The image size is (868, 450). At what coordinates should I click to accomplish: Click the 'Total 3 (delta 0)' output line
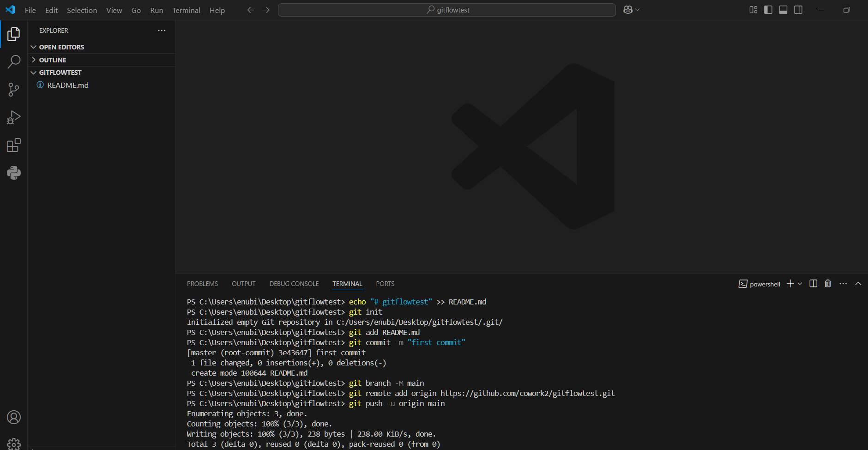click(313, 444)
